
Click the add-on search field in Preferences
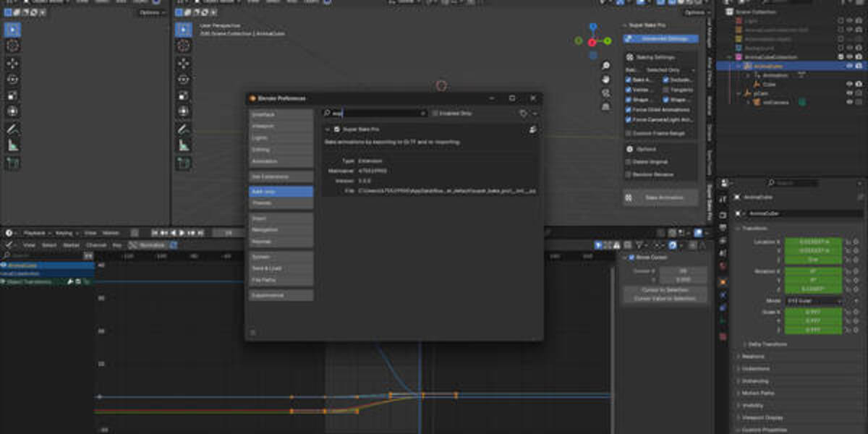[375, 113]
